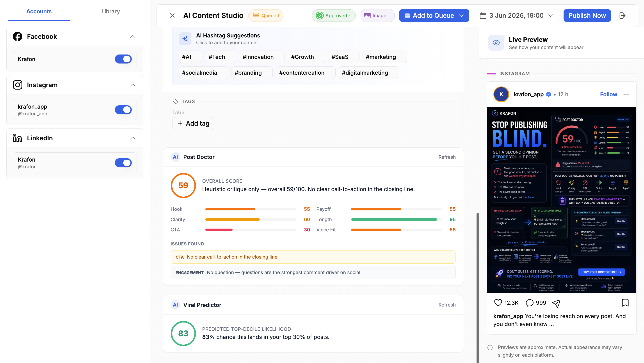The image size is (644, 363).
Task: Click Follow on the krafon_app preview
Action: (x=608, y=94)
